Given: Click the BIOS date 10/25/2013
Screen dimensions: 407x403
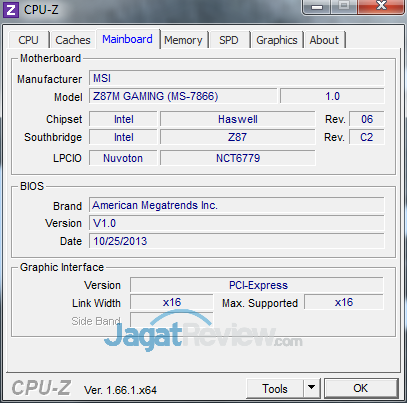Looking at the screenshot, I should [237, 241].
